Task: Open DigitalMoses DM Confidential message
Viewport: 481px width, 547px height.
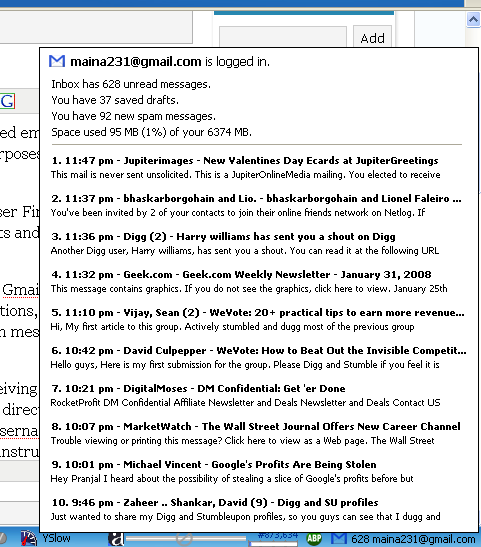Action: pyautogui.click(x=198, y=389)
